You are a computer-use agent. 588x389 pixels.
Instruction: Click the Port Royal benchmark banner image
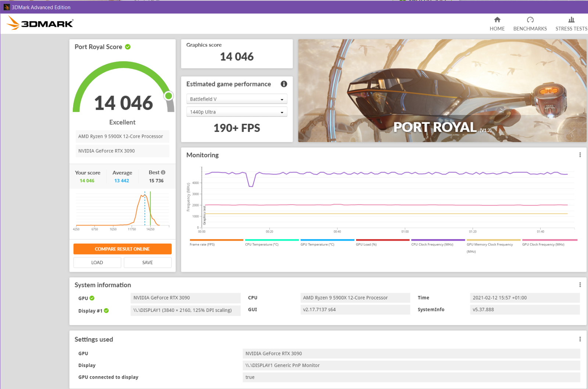[x=442, y=91]
